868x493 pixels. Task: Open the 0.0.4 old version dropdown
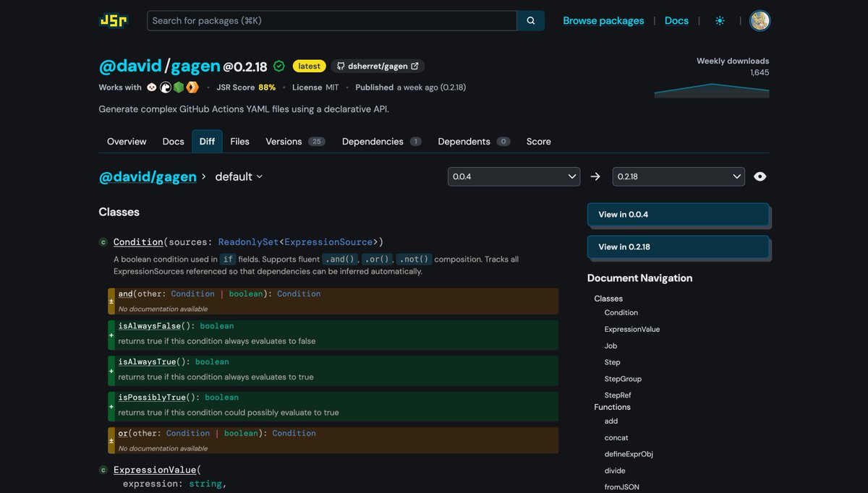click(514, 176)
